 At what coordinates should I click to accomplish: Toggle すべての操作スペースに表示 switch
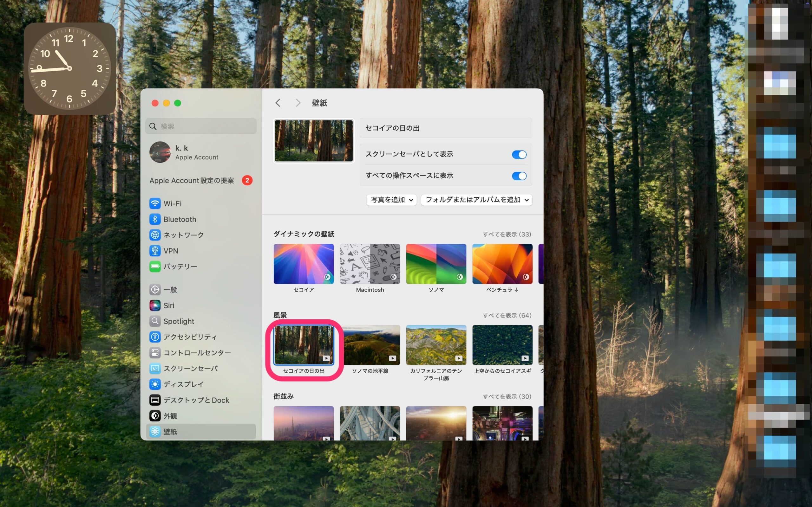pyautogui.click(x=518, y=175)
